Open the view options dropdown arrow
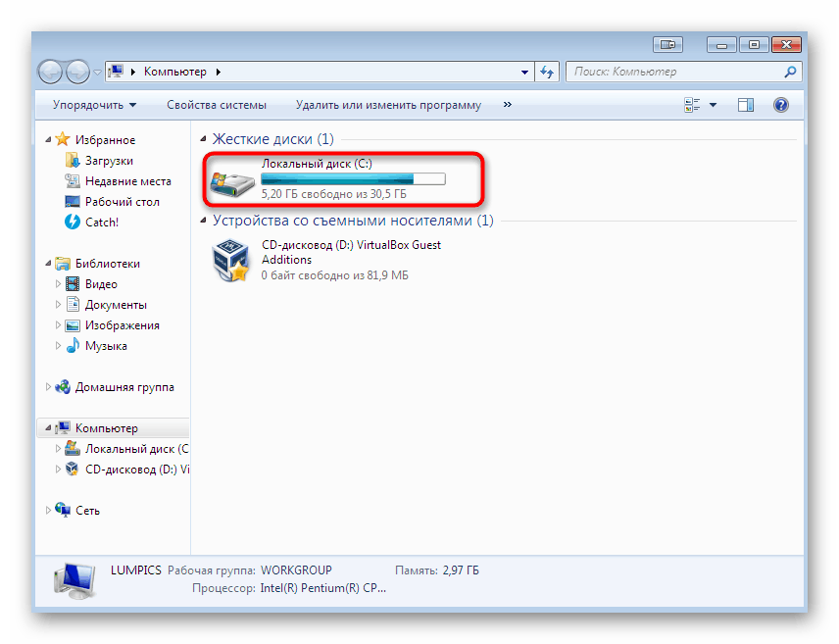Image resolution: width=839 pixels, height=644 pixels. click(x=713, y=105)
